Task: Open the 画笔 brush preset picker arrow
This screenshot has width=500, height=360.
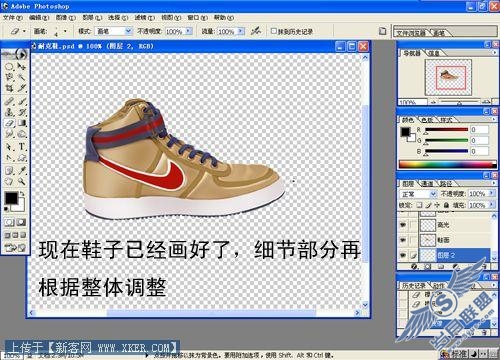Action: [x=65, y=31]
